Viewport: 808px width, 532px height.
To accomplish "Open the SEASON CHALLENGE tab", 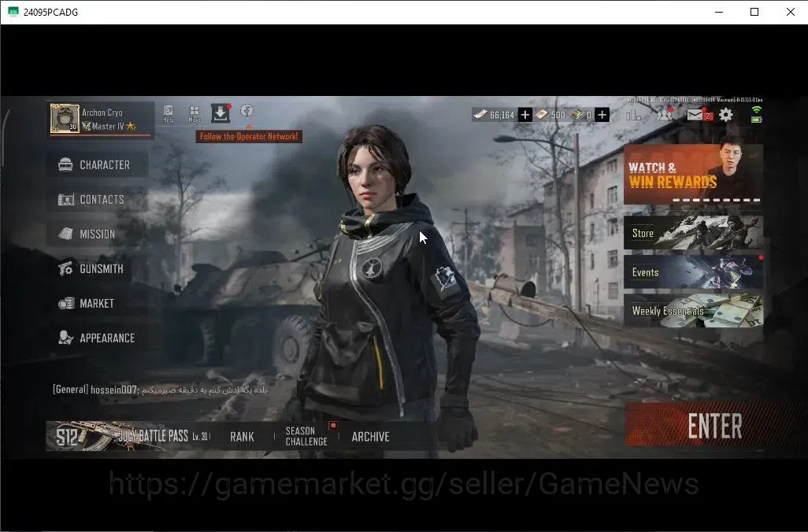I will 306,436.
